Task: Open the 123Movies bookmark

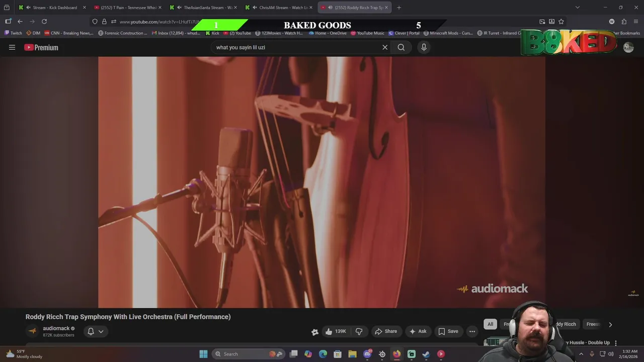Action: [279, 33]
